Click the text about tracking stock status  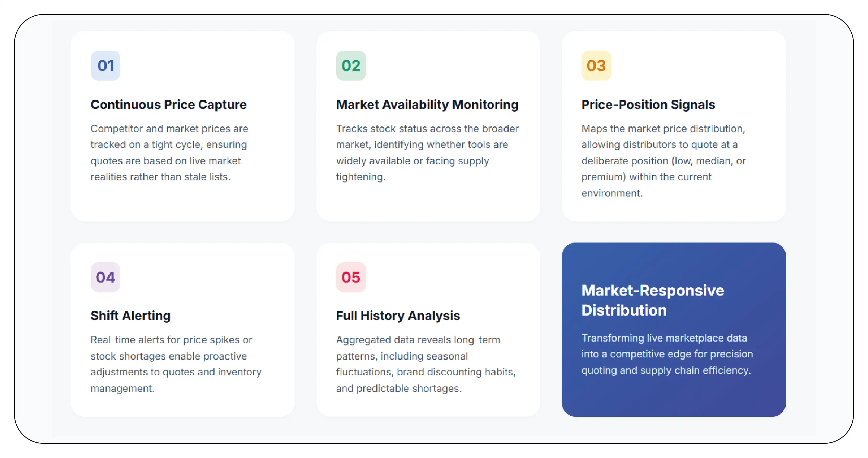(x=427, y=152)
